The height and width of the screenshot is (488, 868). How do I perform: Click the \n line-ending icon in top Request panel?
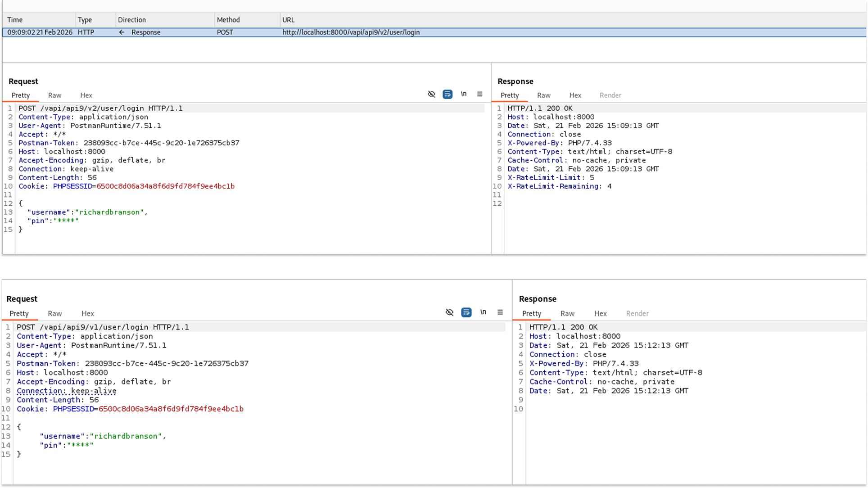pyautogui.click(x=464, y=95)
